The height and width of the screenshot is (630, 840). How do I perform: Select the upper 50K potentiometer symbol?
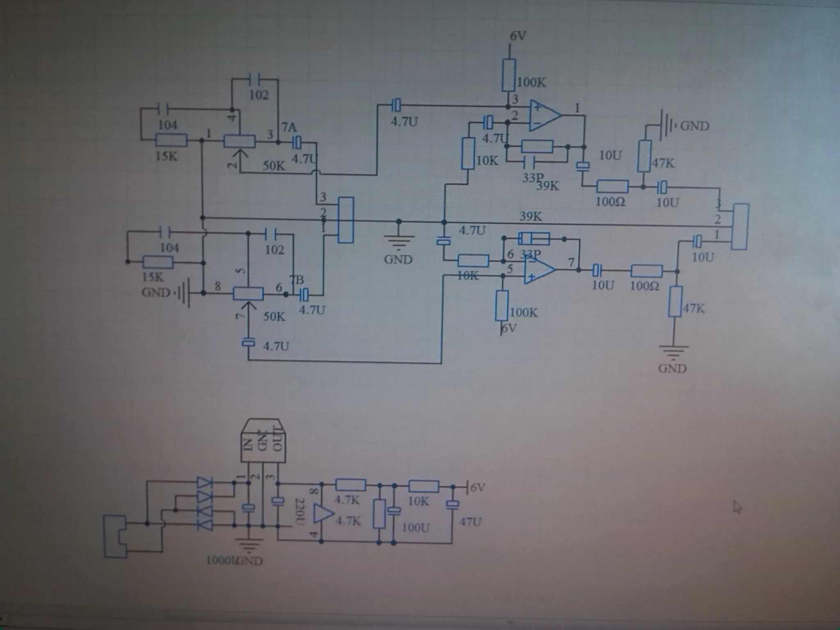(x=240, y=142)
